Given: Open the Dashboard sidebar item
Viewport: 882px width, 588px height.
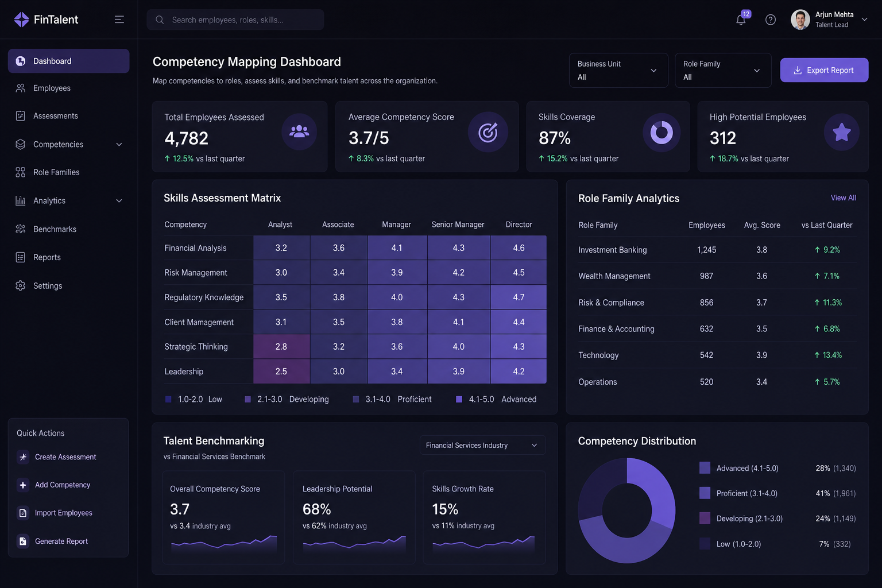Looking at the screenshot, I should point(68,61).
